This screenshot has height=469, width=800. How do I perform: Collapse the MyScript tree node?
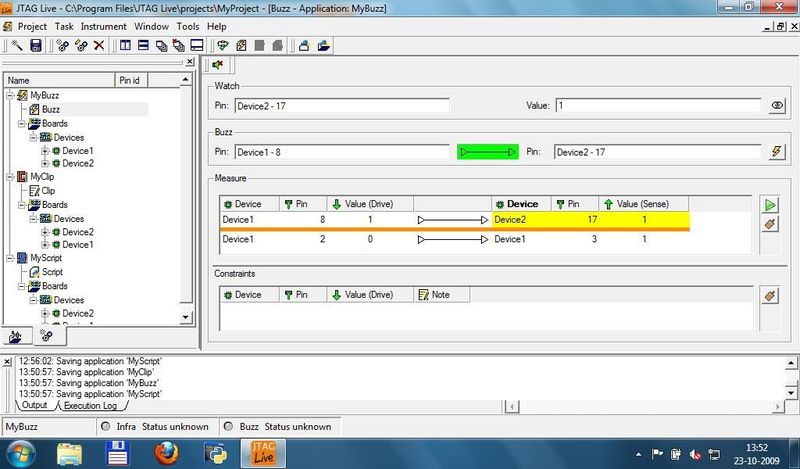10,258
